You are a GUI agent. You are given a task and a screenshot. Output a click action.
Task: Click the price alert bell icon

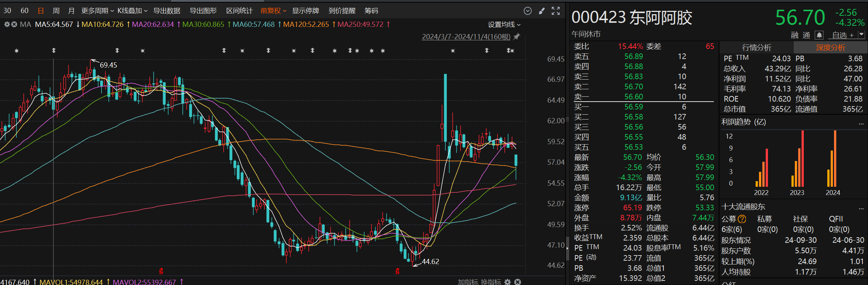tap(819, 35)
